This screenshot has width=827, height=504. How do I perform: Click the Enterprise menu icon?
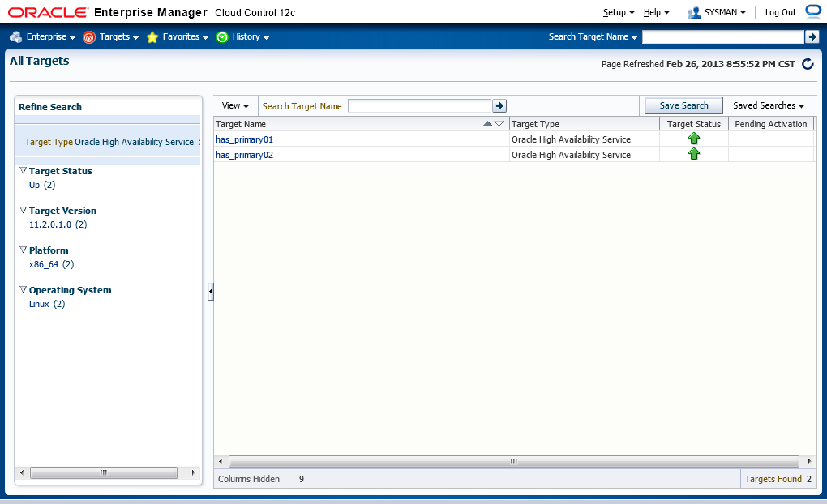click(16, 37)
